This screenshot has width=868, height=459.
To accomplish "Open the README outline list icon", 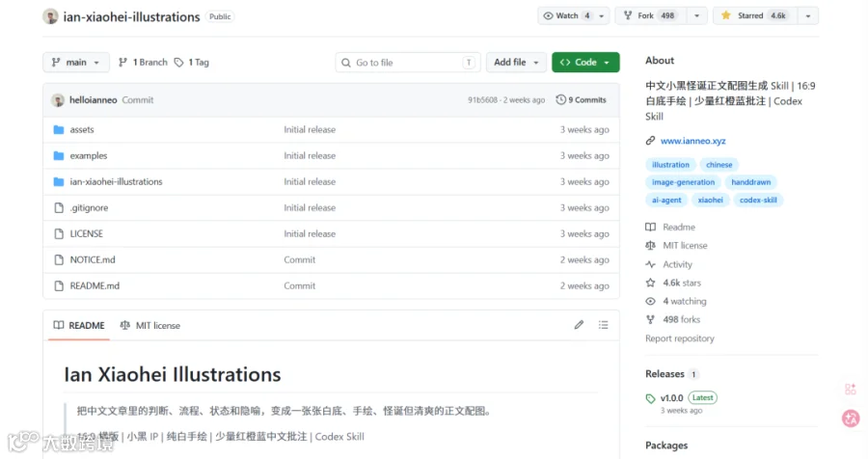I will pos(604,325).
